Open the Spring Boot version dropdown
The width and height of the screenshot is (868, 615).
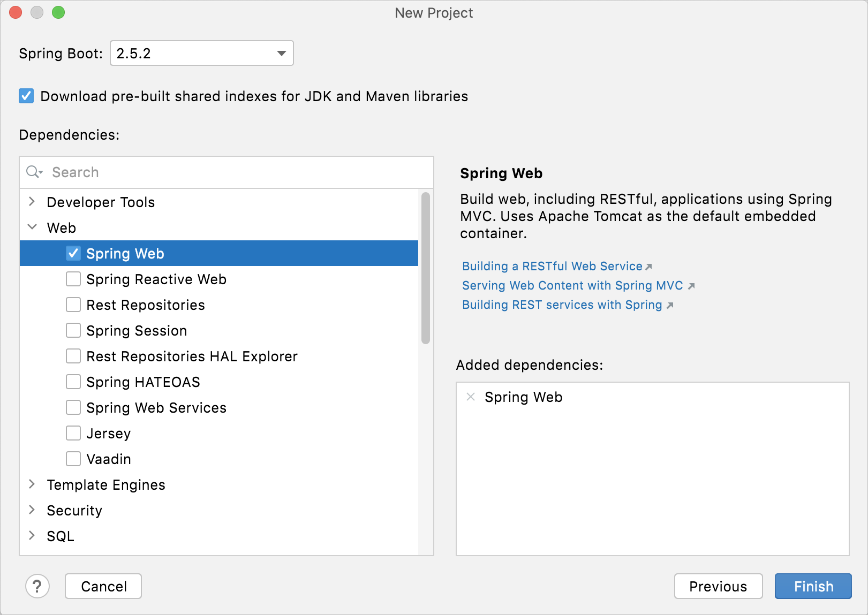[201, 53]
